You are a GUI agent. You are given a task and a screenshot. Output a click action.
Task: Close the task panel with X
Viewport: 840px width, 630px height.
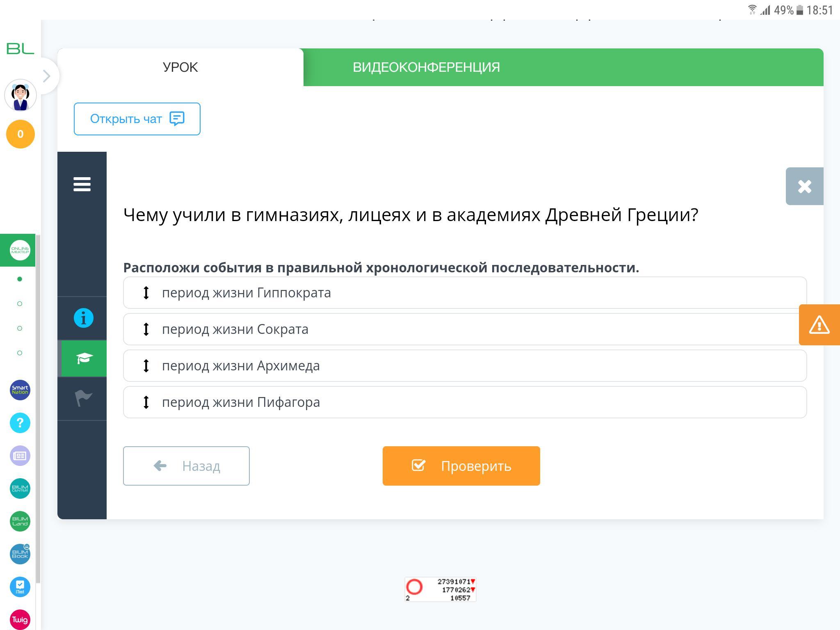(x=804, y=186)
